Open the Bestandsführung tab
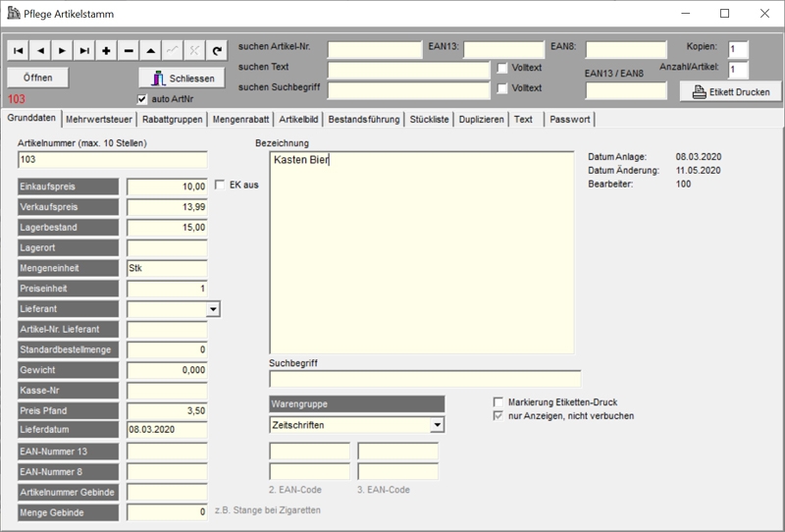The image size is (785, 532). (x=364, y=120)
